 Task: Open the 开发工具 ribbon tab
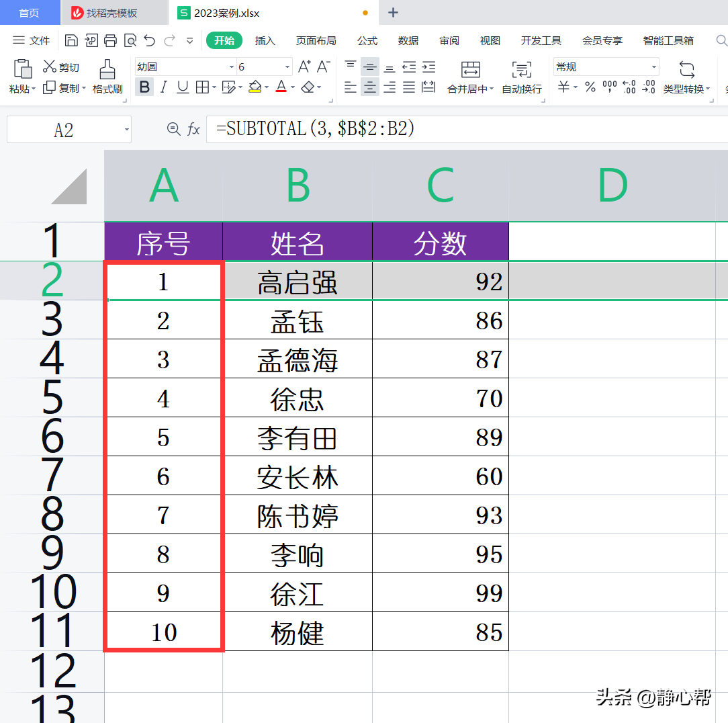(x=541, y=41)
